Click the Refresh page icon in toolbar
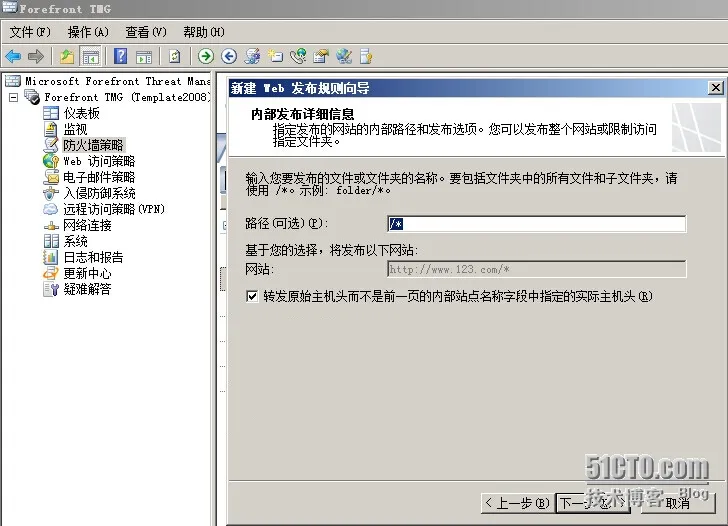This screenshot has height=526, width=728. pyautogui.click(x=175, y=57)
